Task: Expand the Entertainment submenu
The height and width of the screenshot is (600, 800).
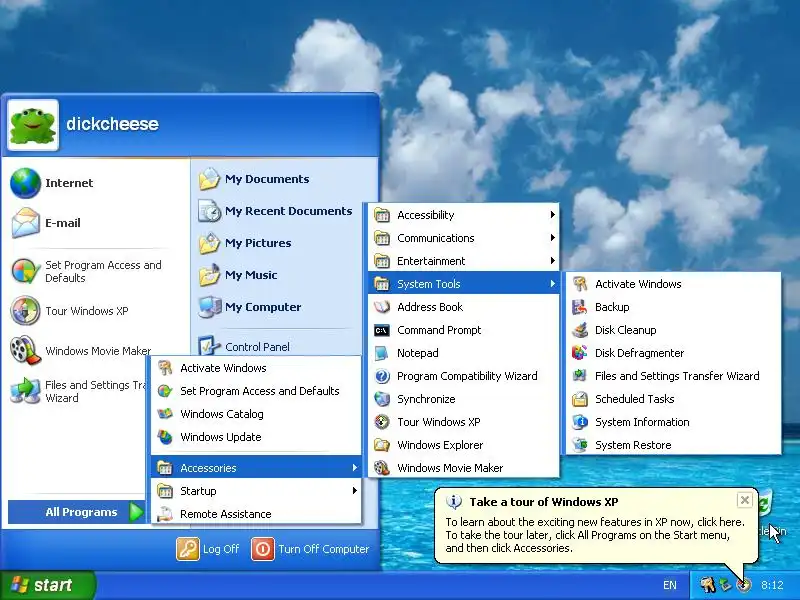Action: pos(463,261)
